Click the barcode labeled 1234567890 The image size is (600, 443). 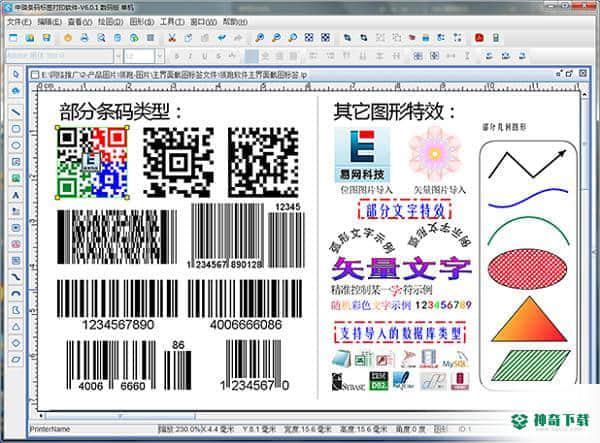pyautogui.click(x=117, y=305)
